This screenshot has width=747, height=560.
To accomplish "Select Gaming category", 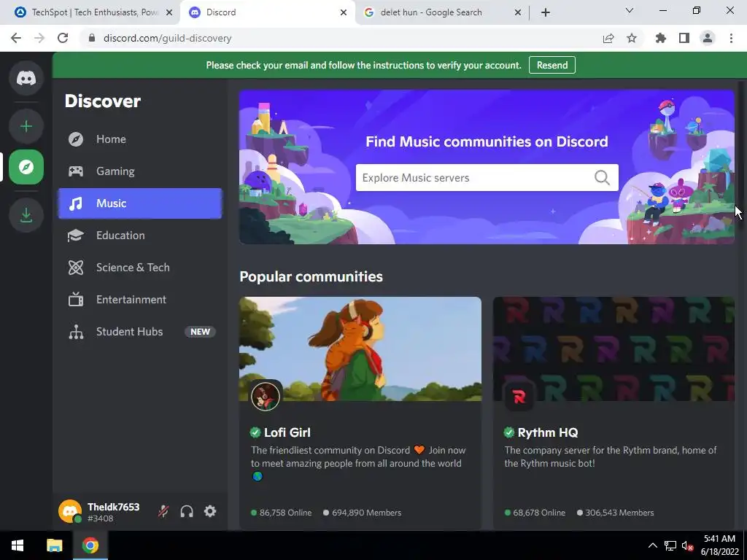I will coord(140,171).
